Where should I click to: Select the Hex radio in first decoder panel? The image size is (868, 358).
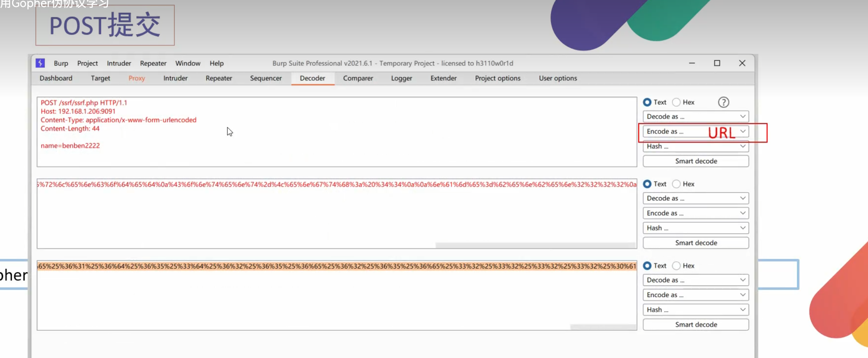(x=676, y=102)
